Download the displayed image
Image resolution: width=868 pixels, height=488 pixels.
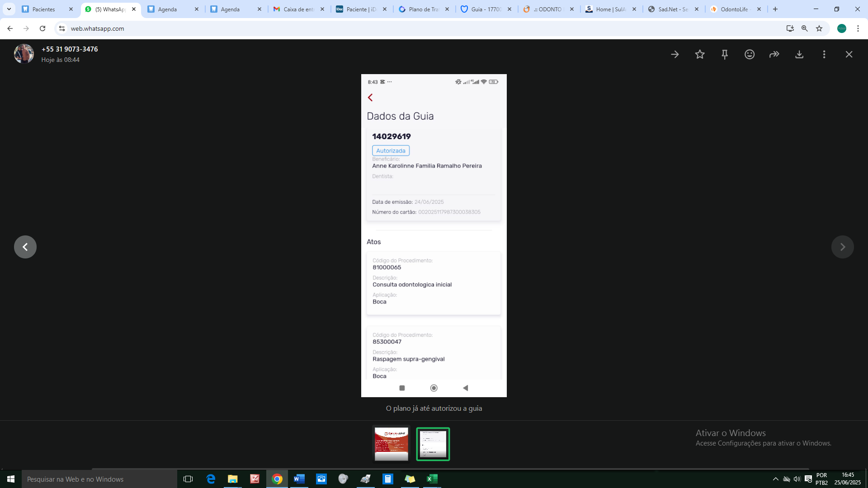(799, 55)
